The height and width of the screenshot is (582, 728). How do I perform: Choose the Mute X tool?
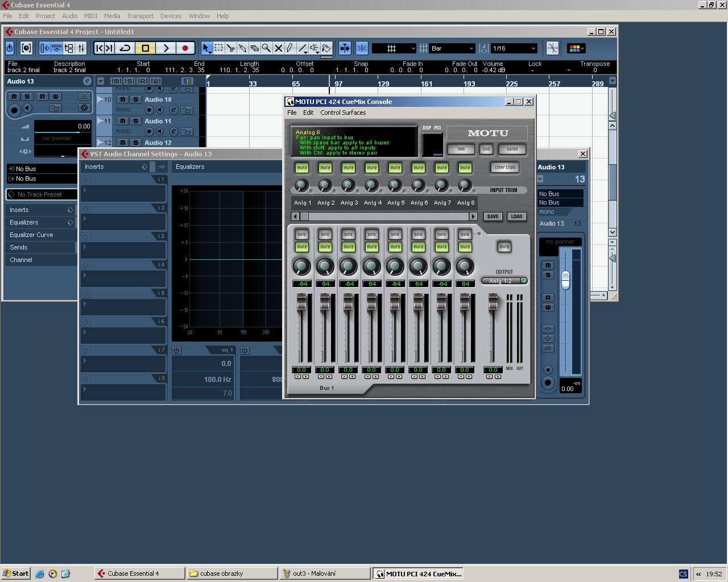(x=278, y=48)
